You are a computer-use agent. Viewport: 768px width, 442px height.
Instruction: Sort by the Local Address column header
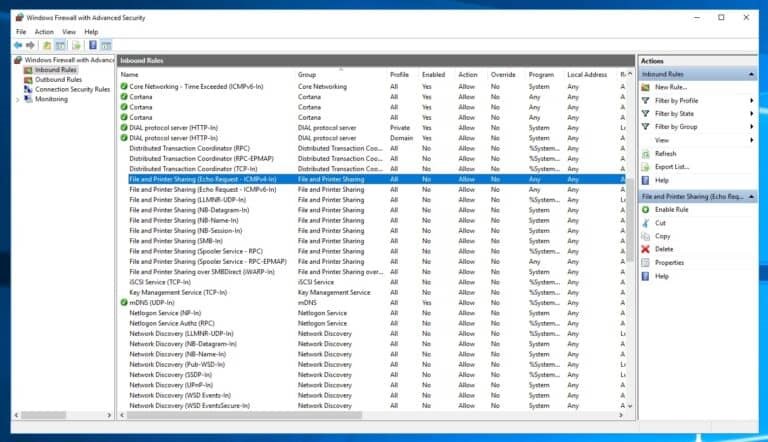587,74
